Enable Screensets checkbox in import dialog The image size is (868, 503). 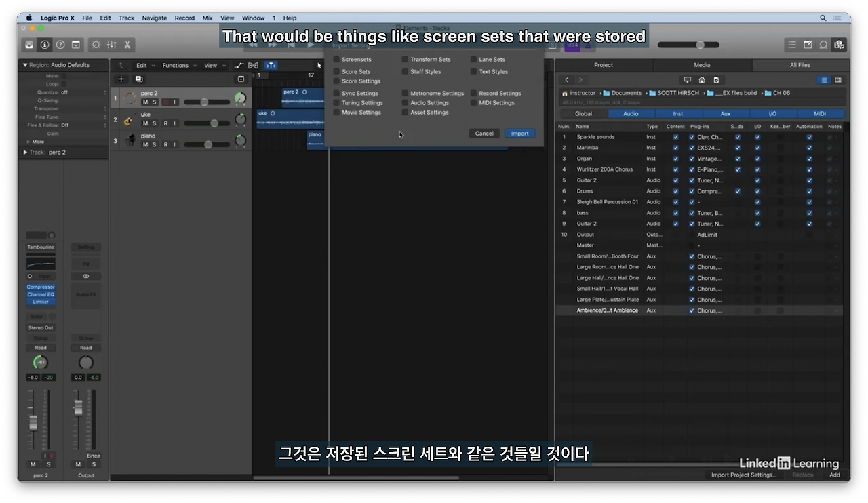[336, 60]
